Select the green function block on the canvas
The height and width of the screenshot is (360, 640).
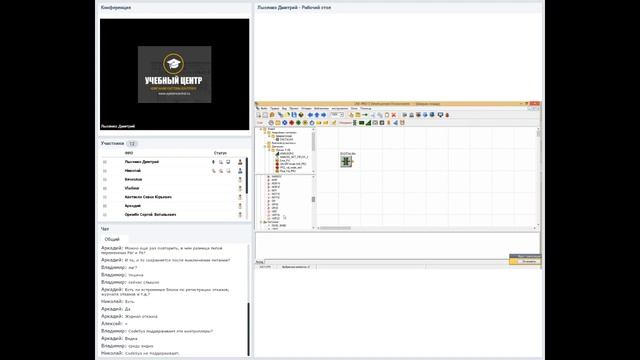[346, 161]
